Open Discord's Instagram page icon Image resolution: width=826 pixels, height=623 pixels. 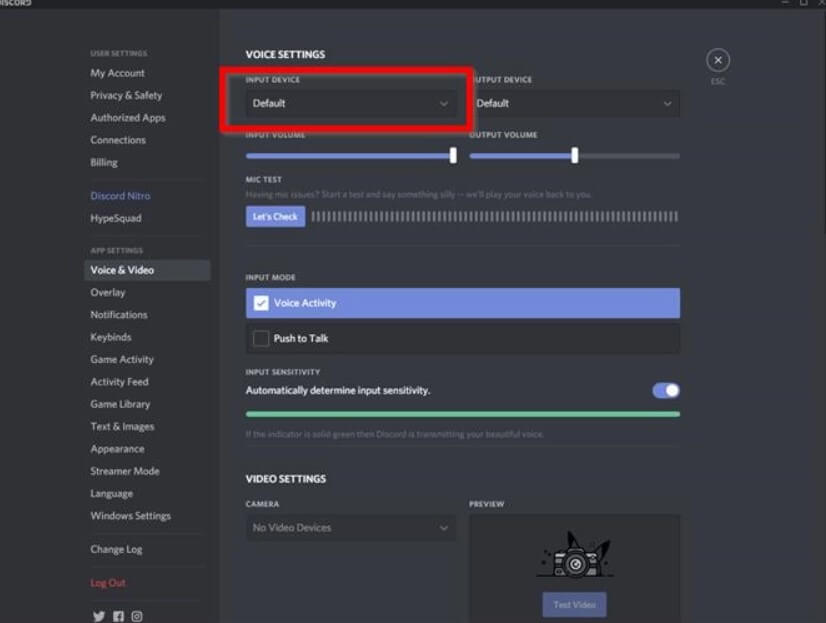pos(136,616)
